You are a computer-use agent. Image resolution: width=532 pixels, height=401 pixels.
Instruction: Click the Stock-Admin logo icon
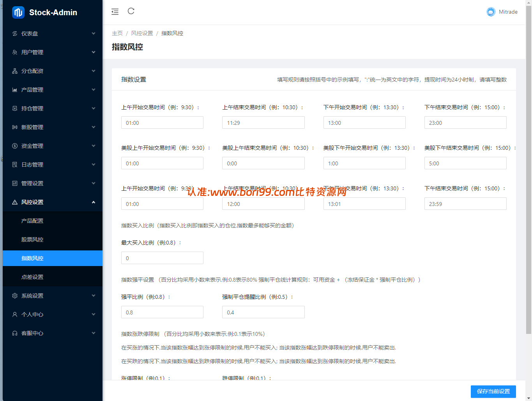tap(18, 12)
